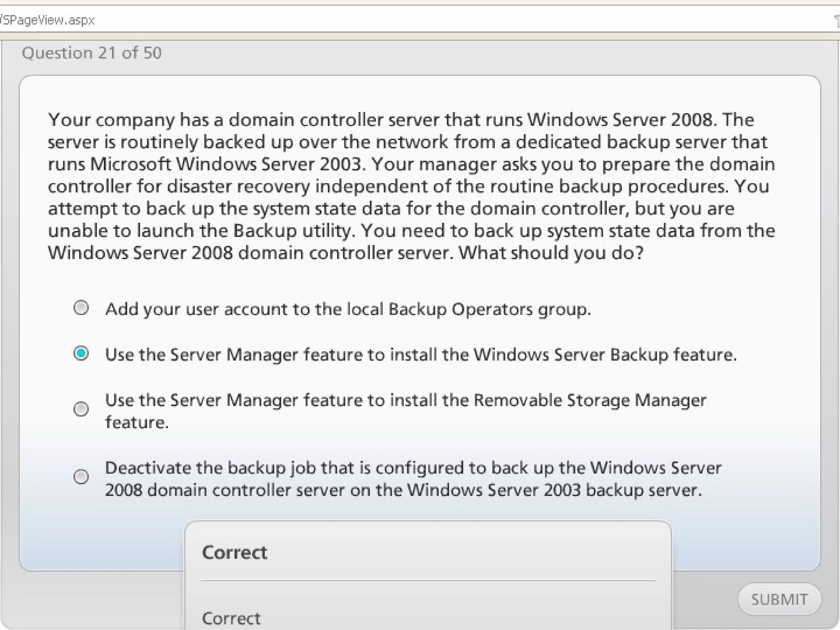Click the 'Question 21 of 50' label
The width and height of the screenshot is (840, 630).
(92, 53)
